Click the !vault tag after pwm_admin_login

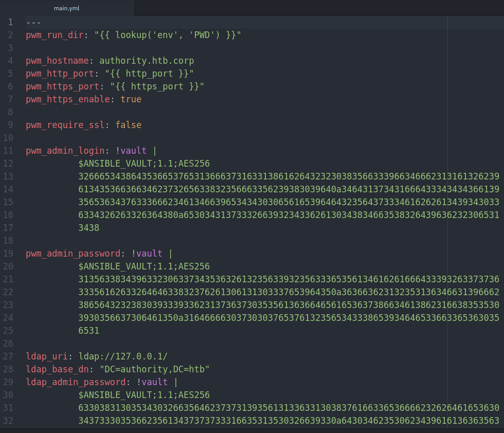[x=131, y=151]
